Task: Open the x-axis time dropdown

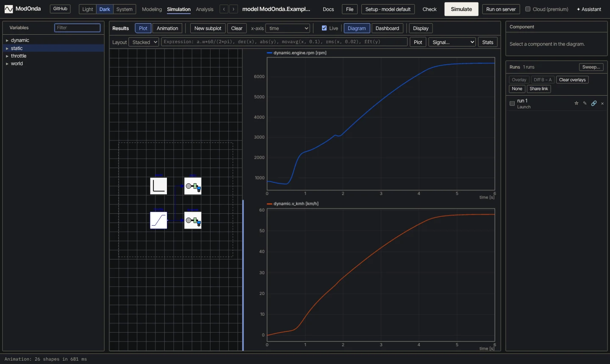Action: tap(288, 28)
